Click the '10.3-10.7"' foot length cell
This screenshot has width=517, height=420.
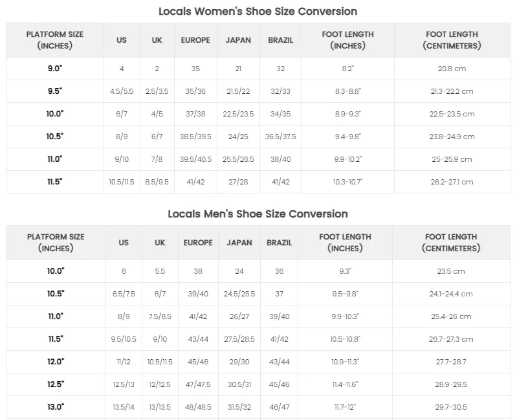click(x=348, y=182)
